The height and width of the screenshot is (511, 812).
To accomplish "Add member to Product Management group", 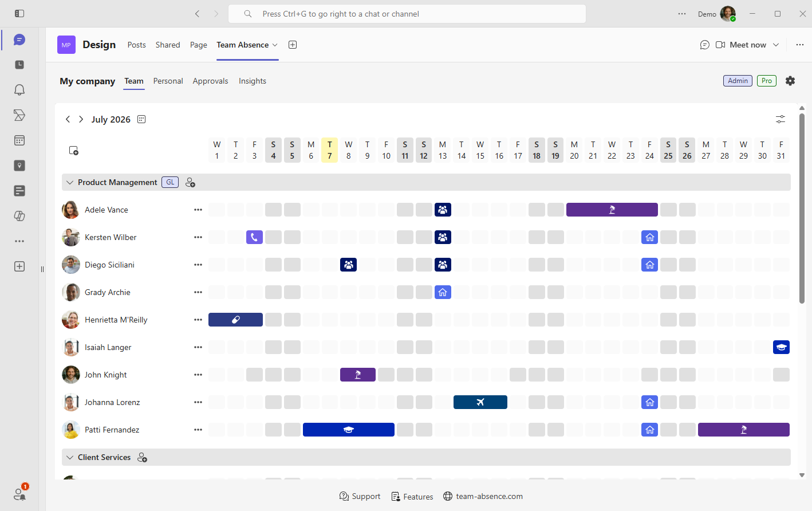I will [191, 183].
